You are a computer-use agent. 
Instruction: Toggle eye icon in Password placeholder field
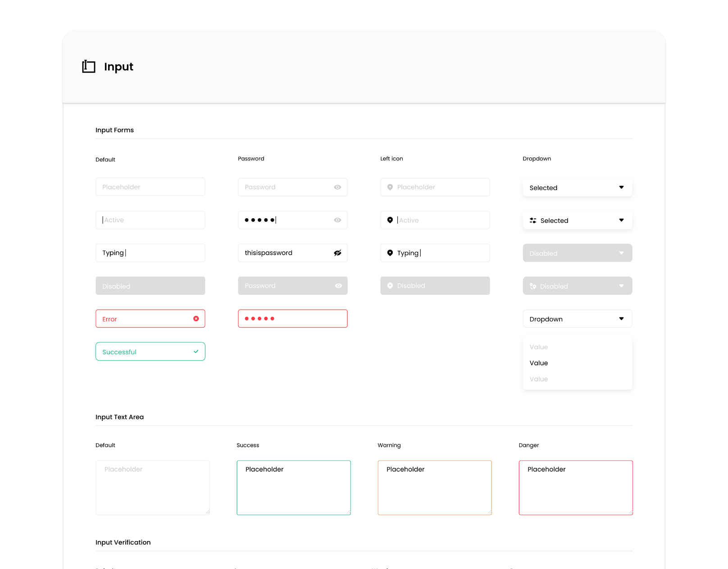point(337,187)
